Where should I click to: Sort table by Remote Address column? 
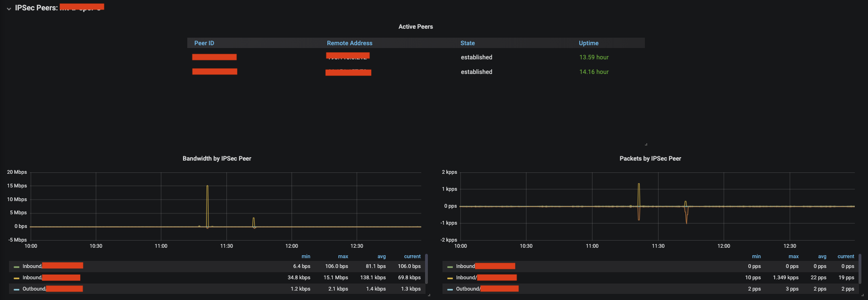click(350, 43)
